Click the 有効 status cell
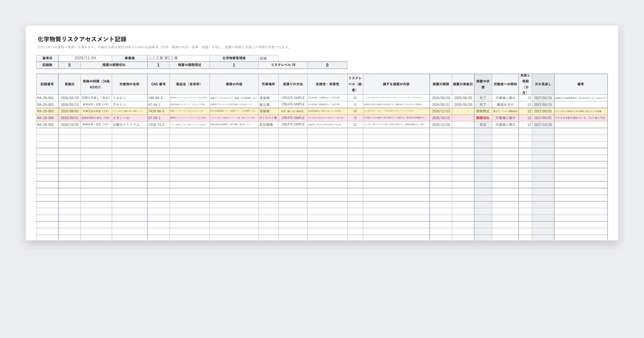Viewport: 644px width, 338px height. (x=483, y=124)
